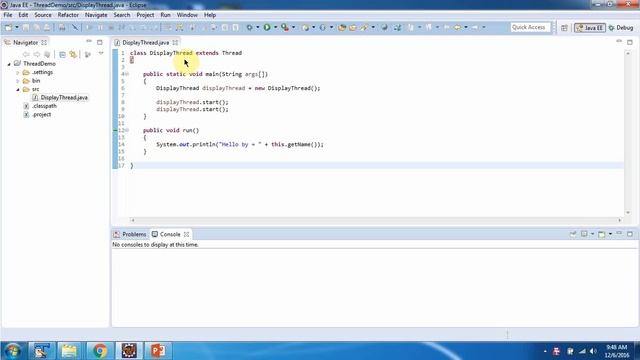Click the Debug bug toolbar icon

click(x=249, y=27)
